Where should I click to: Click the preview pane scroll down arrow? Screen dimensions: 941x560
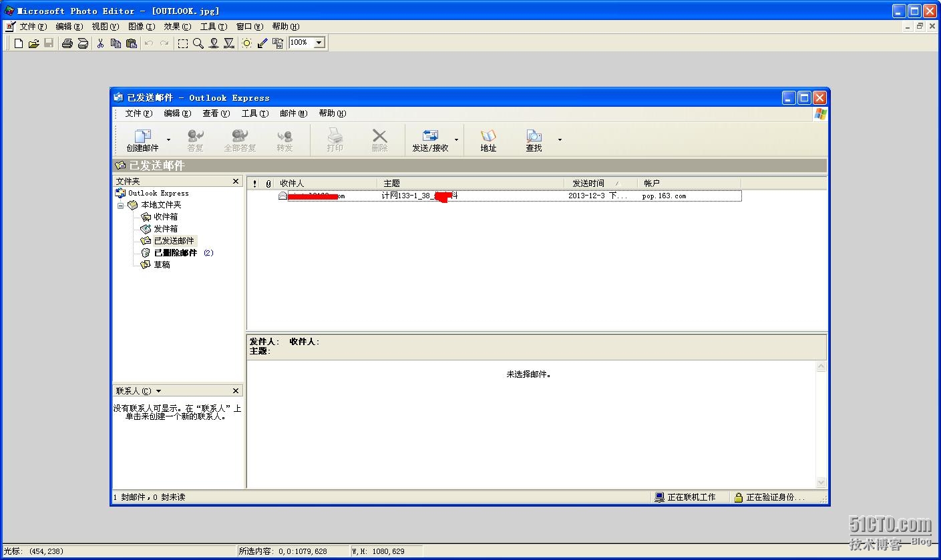(x=821, y=483)
